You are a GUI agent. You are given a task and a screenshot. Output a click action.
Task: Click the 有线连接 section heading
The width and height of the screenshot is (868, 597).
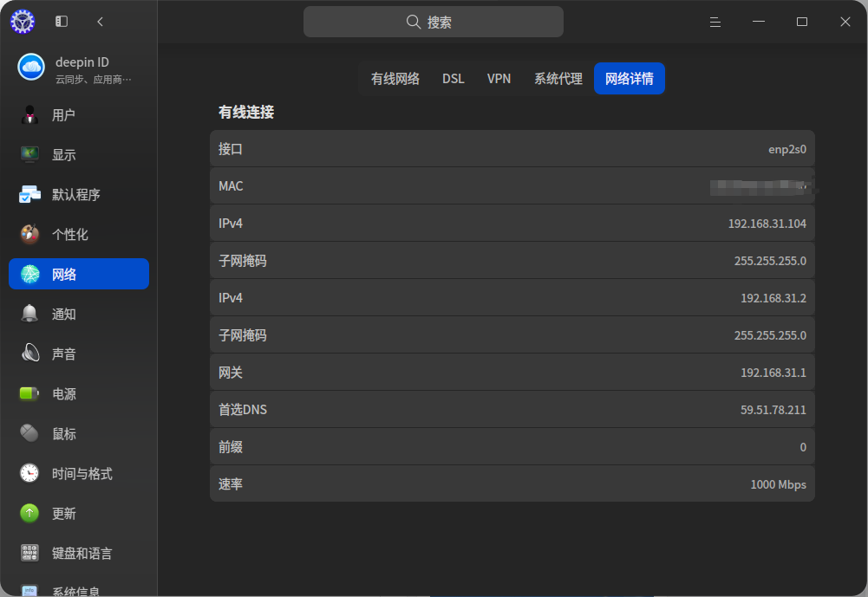246,113
